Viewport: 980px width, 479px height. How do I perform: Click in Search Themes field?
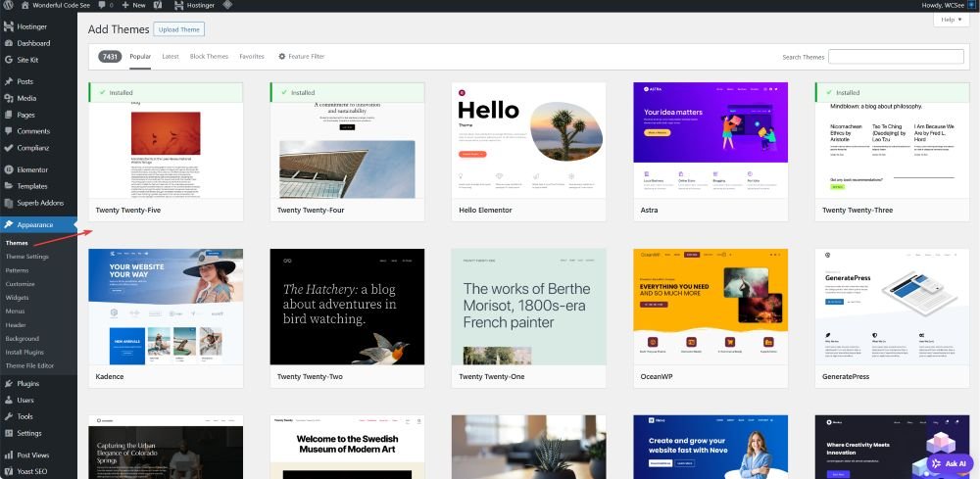(x=896, y=56)
